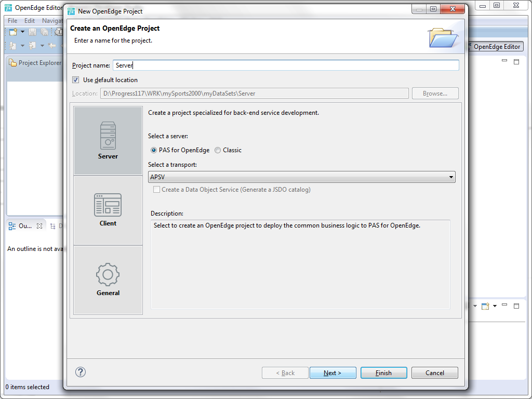
Task: Click the Cancel button
Action: coord(435,373)
